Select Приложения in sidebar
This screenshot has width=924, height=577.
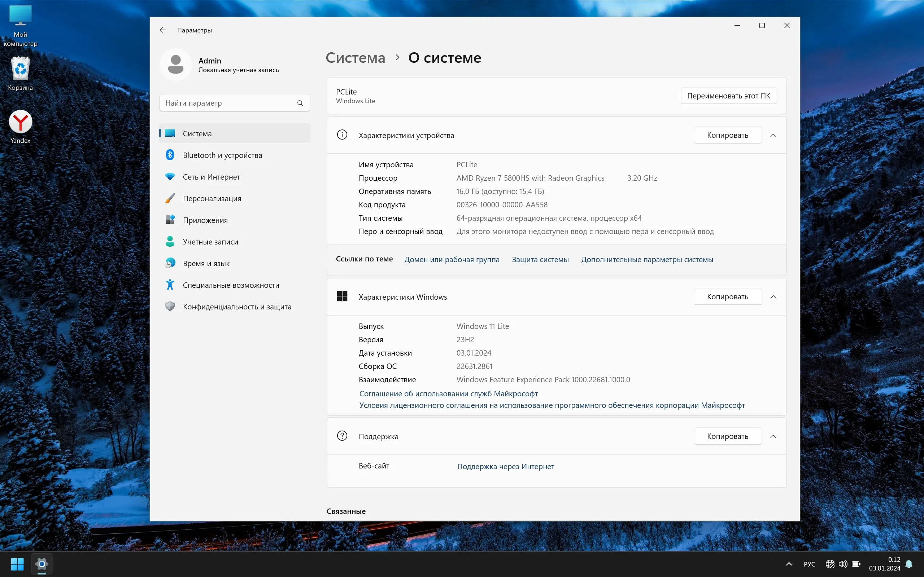tap(205, 220)
